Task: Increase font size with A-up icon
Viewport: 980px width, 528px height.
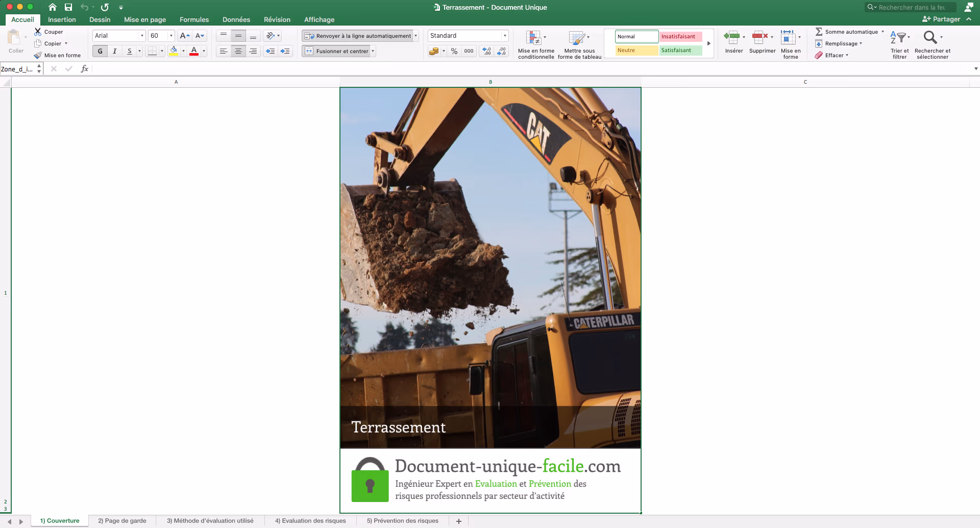Action: click(x=185, y=36)
